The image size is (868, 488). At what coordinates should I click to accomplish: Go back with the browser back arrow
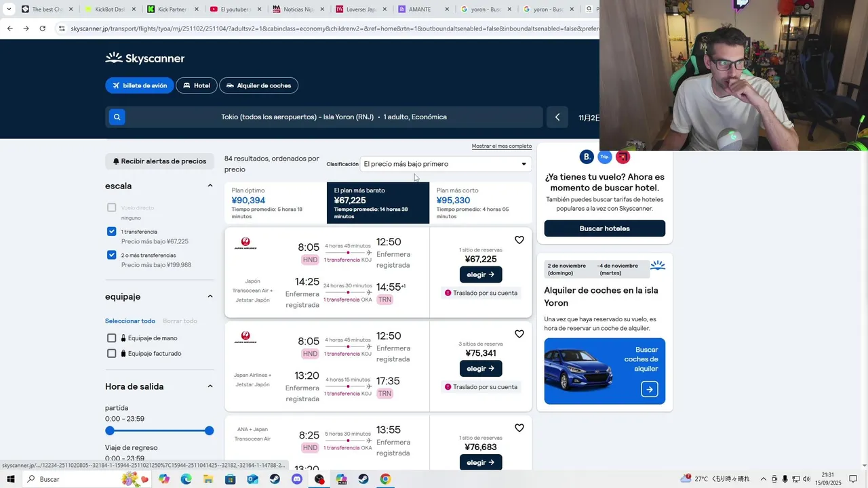click(9, 28)
